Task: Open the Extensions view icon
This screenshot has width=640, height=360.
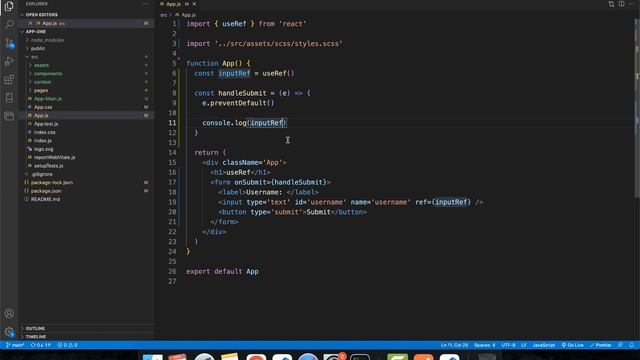Action: coord(9,80)
